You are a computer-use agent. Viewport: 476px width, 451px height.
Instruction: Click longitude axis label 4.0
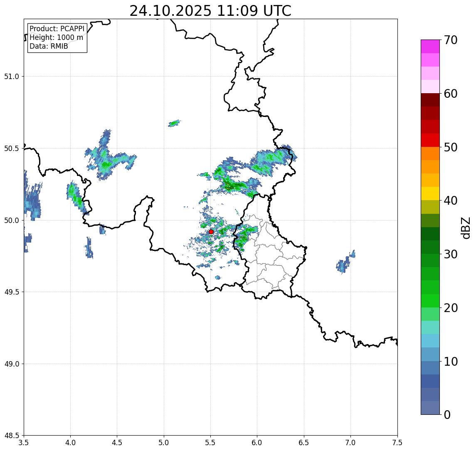point(70,443)
